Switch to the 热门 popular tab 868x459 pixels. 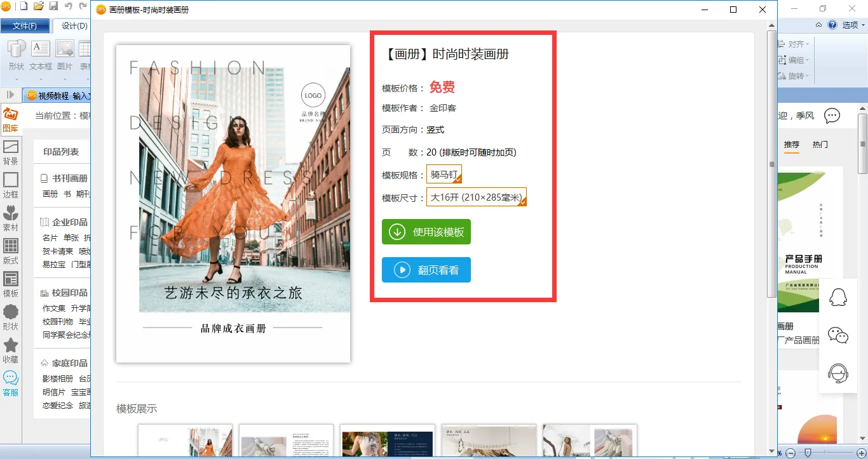pos(820,145)
